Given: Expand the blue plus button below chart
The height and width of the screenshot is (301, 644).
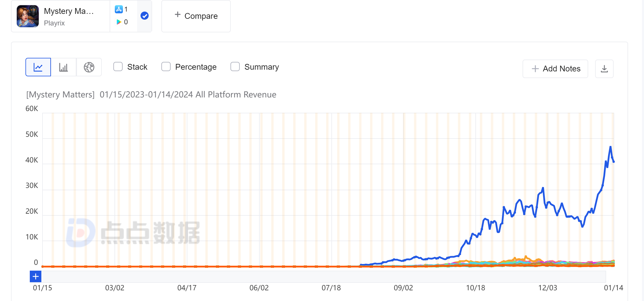Looking at the screenshot, I should click(36, 276).
